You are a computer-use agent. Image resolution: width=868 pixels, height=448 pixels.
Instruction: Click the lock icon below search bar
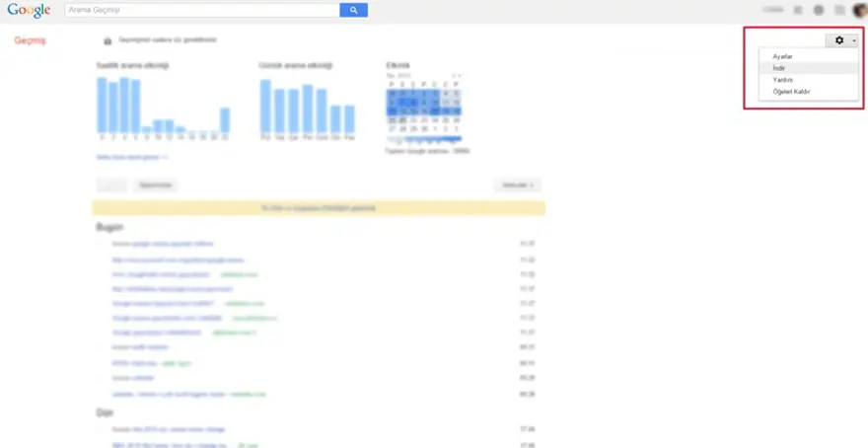click(108, 41)
